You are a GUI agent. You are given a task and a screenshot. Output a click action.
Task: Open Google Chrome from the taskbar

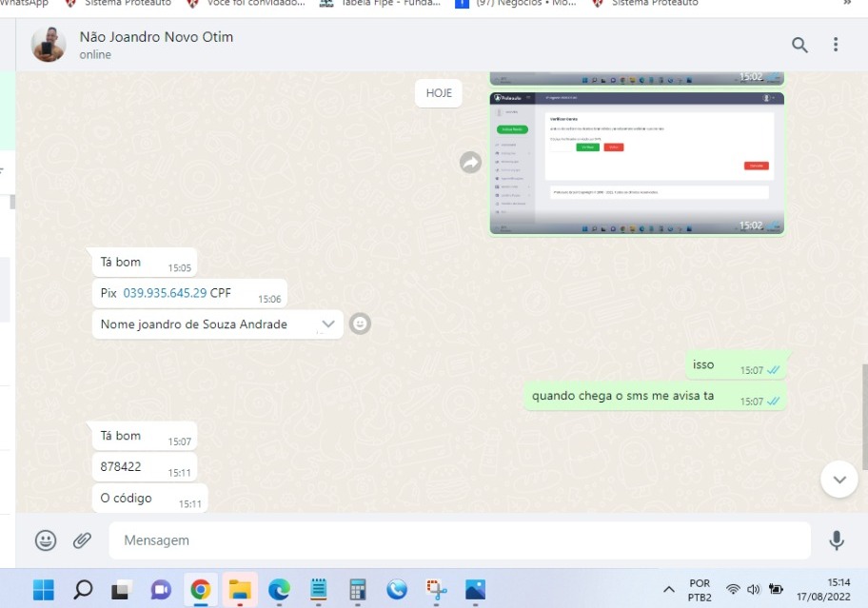pos(200,590)
